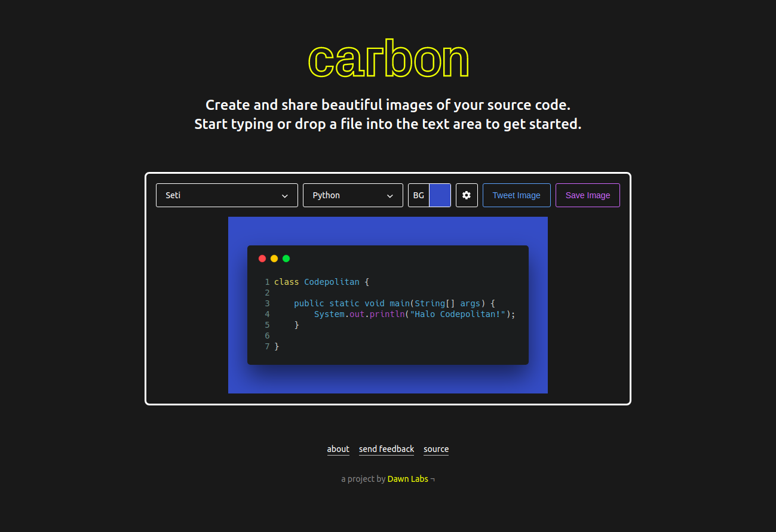Pick the blue BG color swatch
The height and width of the screenshot is (532, 776).
click(440, 195)
